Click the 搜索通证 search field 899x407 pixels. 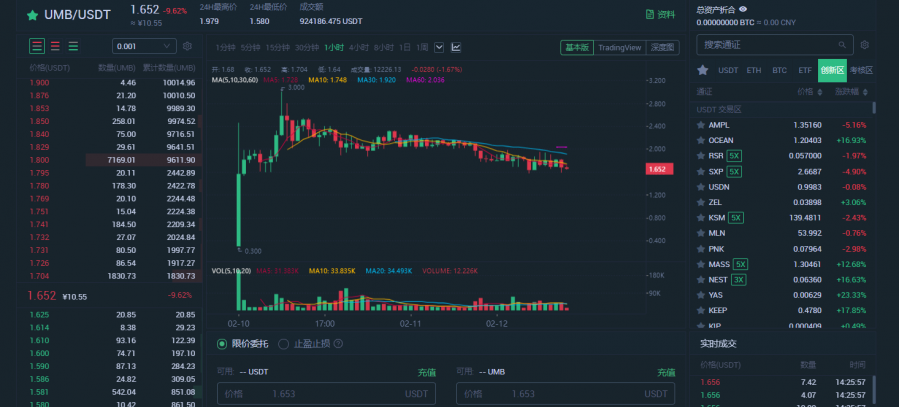(775, 45)
